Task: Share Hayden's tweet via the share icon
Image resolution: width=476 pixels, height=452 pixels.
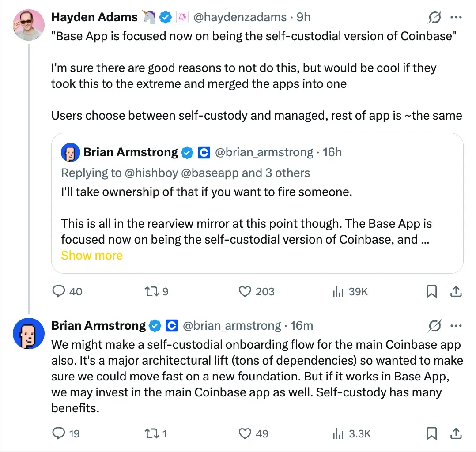Action: [x=456, y=291]
